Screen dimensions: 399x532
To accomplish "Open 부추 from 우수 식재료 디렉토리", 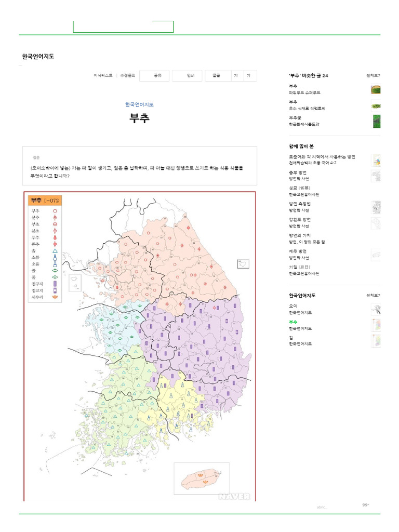I will [x=293, y=102].
